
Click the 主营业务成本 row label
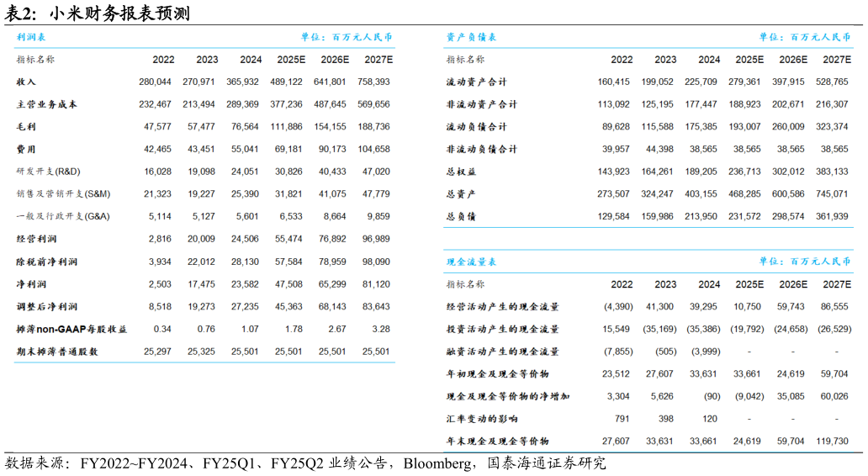click(x=46, y=104)
